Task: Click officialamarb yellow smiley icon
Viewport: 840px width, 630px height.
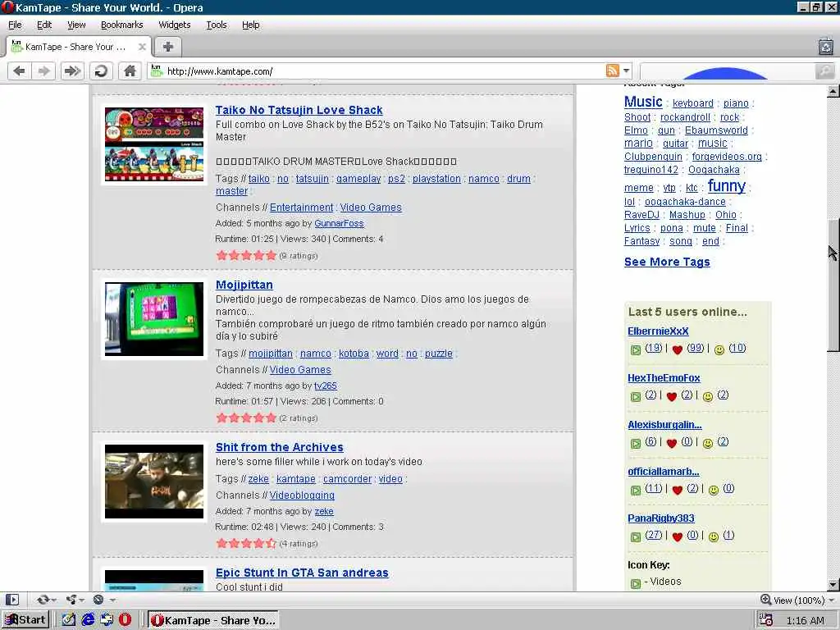Action: coord(714,491)
